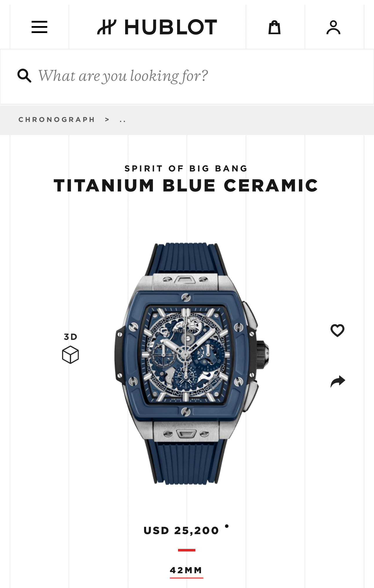Viewport: 374px width, 588px height.
Task: Click the SPIRIT OF BIG BANG collection label
Action: (x=186, y=168)
